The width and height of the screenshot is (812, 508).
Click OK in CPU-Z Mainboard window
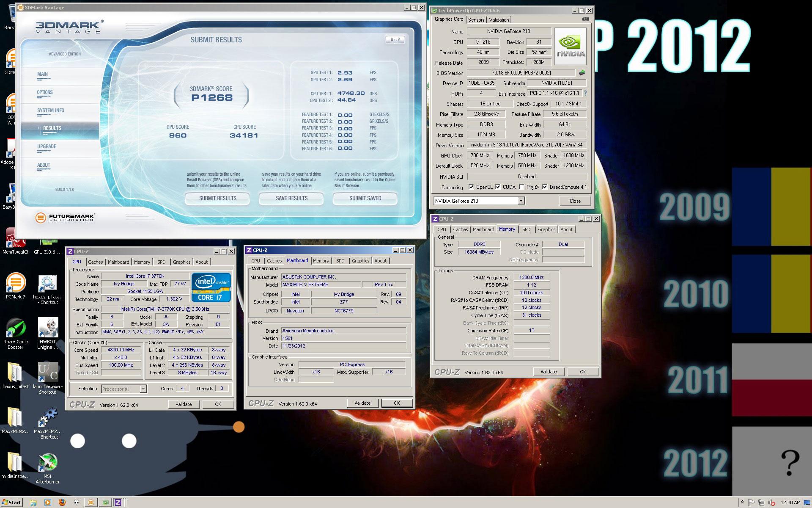(397, 403)
